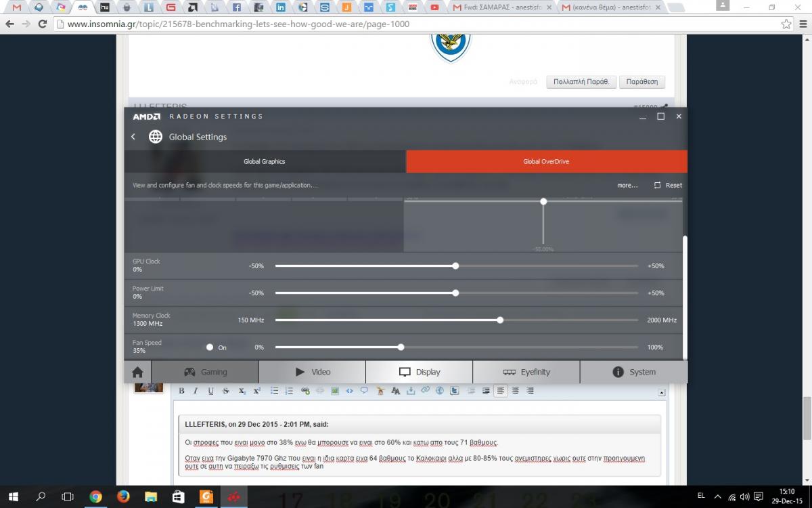Open Task View on taskbar
This screenshot has height=508, width=812.
pos(68,496)
